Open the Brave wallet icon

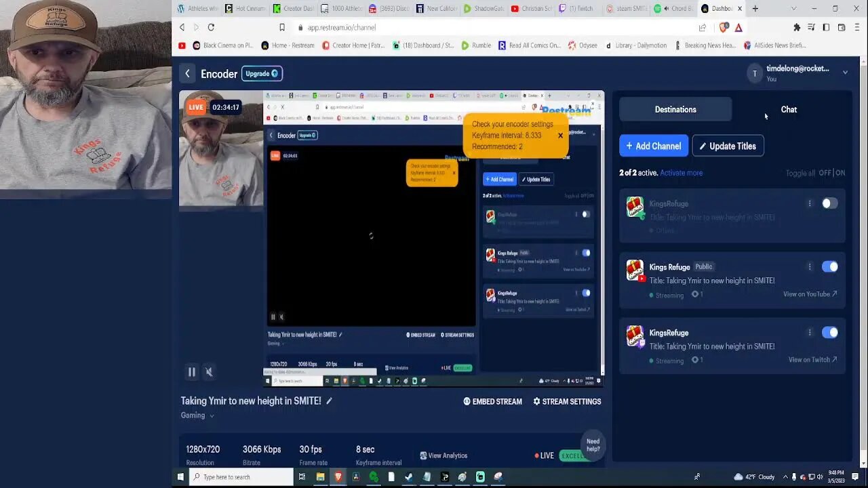click(842, 27)
